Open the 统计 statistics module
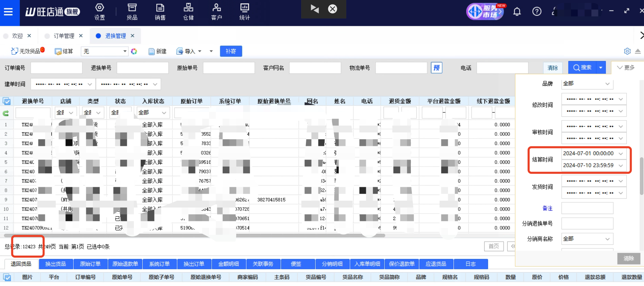 [244, 12]
